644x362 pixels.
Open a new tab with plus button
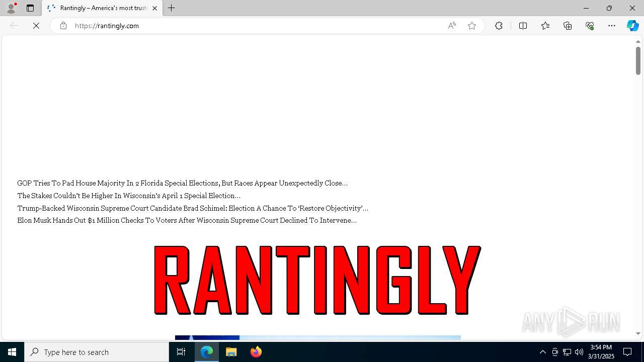[x=172, y=8]
